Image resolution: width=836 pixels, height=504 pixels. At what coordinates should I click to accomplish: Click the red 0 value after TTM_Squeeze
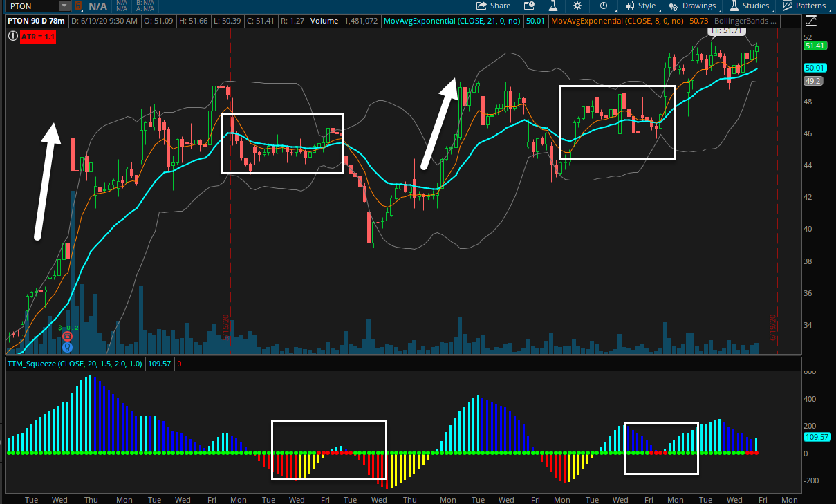[180, 362]
